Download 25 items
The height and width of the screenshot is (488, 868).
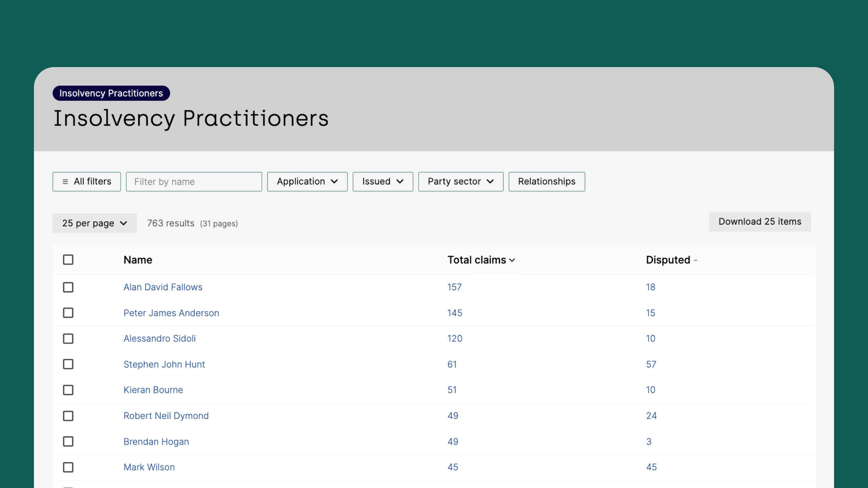coord(759,221)
